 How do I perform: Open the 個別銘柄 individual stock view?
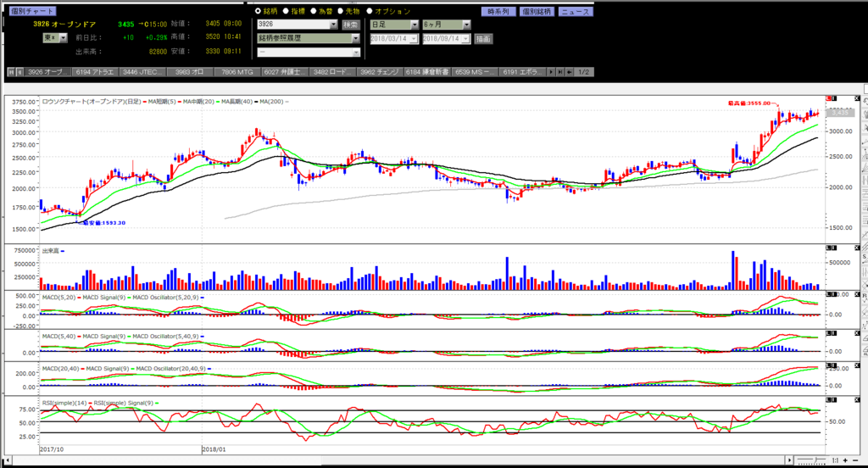pos(537,12)
